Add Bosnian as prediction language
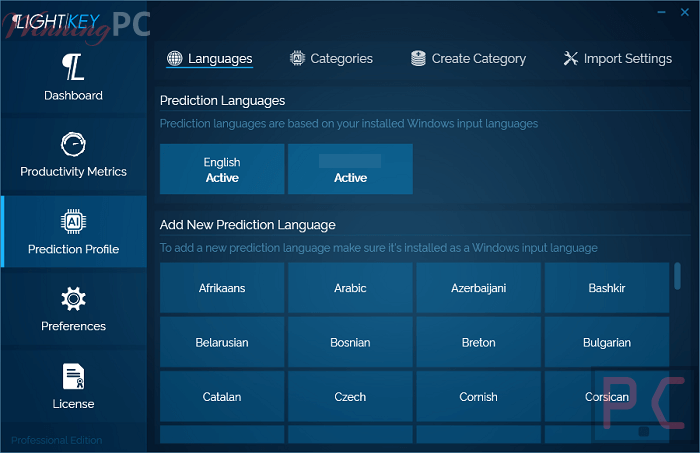Screen dimensions: 700x453 350,342
